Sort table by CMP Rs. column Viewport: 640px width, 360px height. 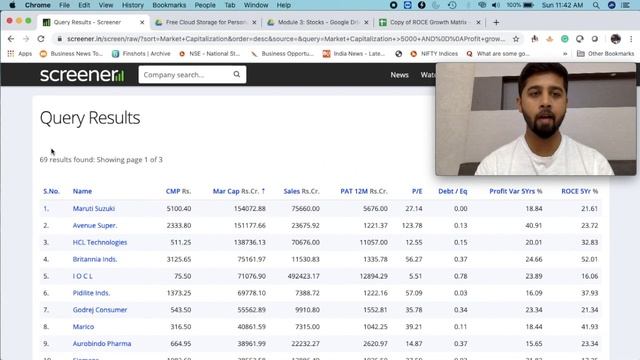(178, 191)
